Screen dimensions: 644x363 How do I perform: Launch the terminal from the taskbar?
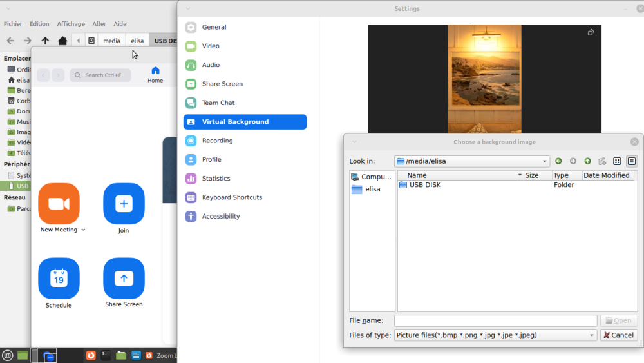click(106, 355)
